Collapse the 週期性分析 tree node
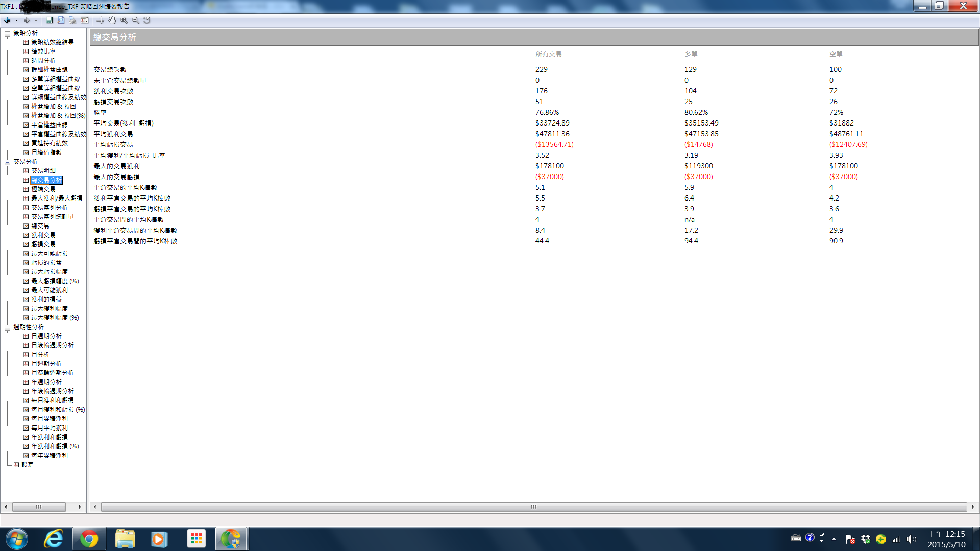Image resolution: width=980 pixels, height=551 pixels. [8, 328]
